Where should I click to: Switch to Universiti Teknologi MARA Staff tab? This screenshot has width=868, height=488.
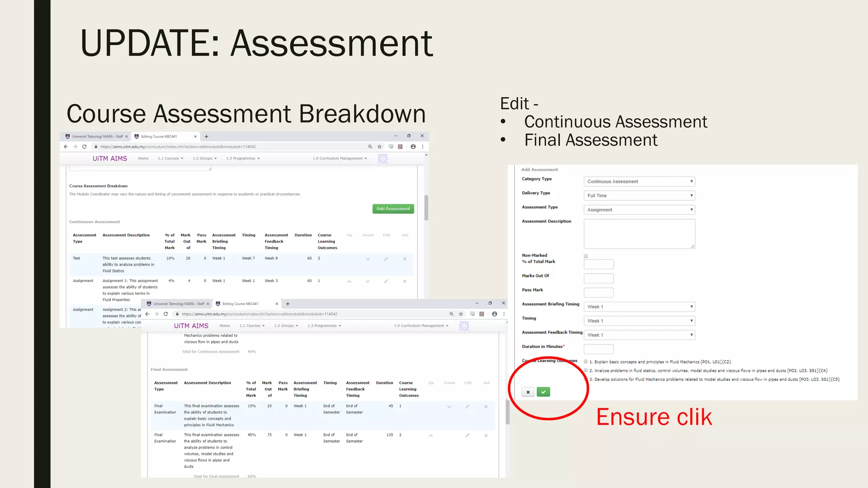pos(97,136)
